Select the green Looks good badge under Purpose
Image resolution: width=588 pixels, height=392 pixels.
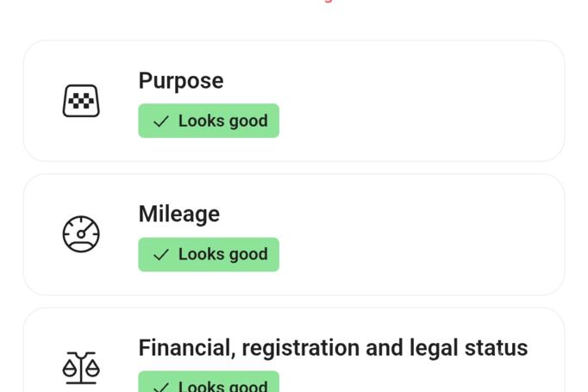click(x=209, y=121)
